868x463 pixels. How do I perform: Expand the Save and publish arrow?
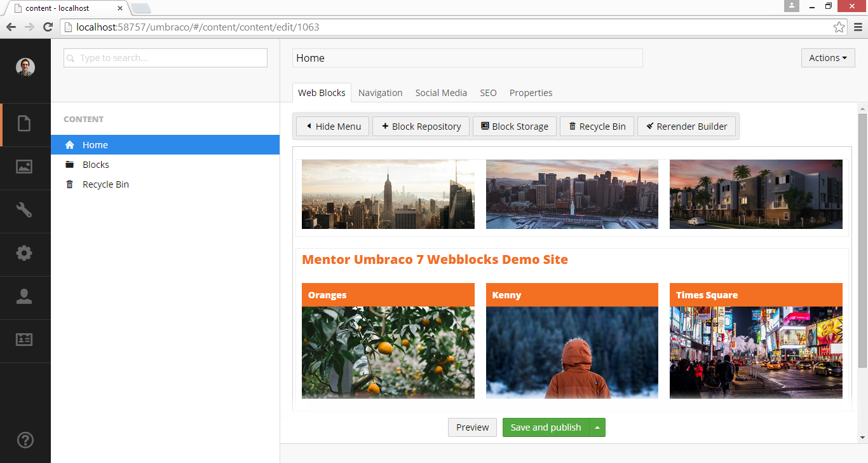[597, 427]
